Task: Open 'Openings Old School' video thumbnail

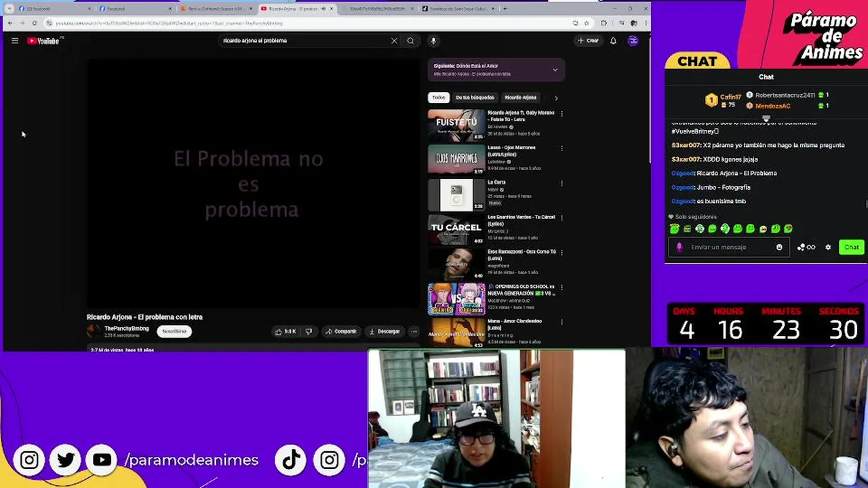Action: (x=456, y=299)
